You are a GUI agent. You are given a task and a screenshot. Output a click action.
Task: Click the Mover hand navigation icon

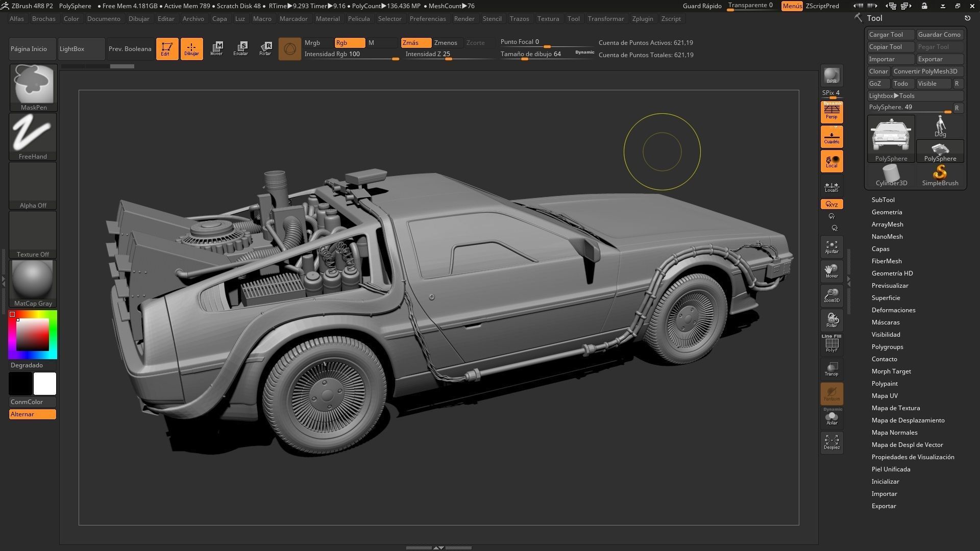pos(831,271)
